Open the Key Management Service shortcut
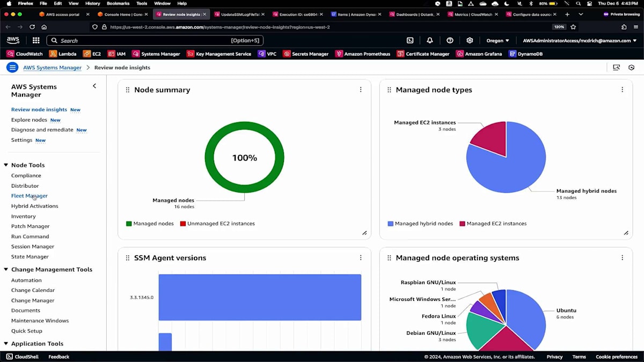Screen dimensions: 644x362 tap(219, 54)
